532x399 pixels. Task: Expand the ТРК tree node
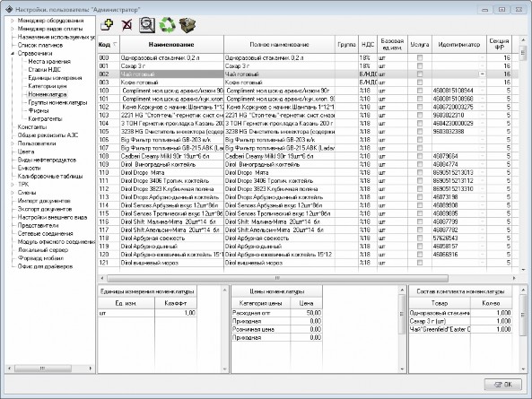click(13, 185)
